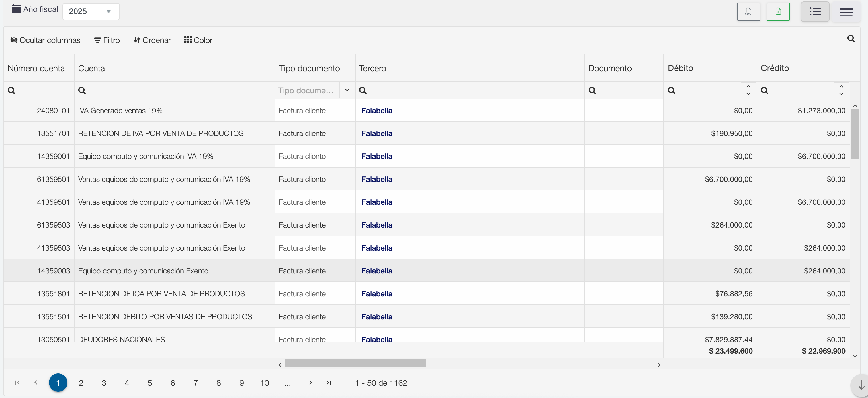Click vertical scrollbar down arrow
The width and height of the screenshot is (868, 398).
point(855,356)
